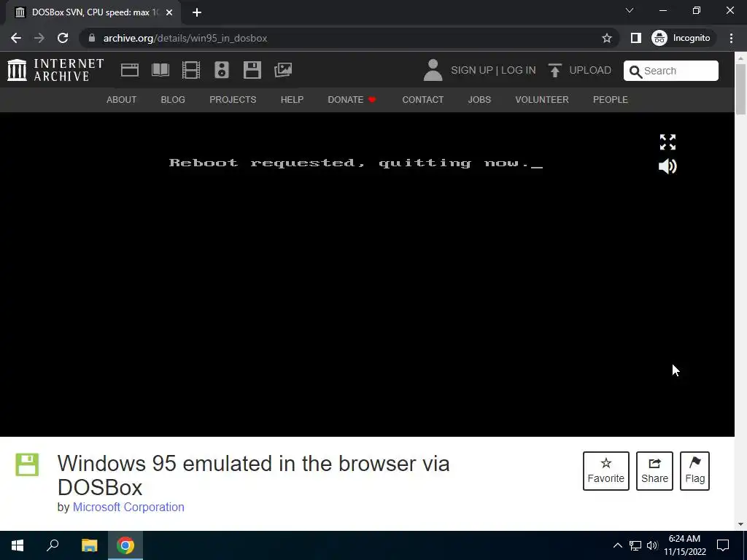
Task: Flag this item
Action: pyautogui.click(x=694, y=471)
